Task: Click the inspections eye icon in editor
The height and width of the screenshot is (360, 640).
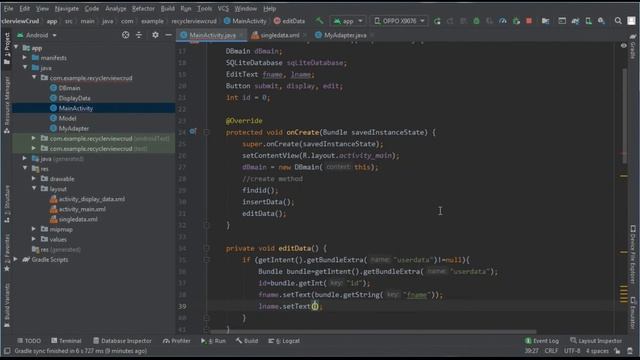Action: (x=623, y=46)
